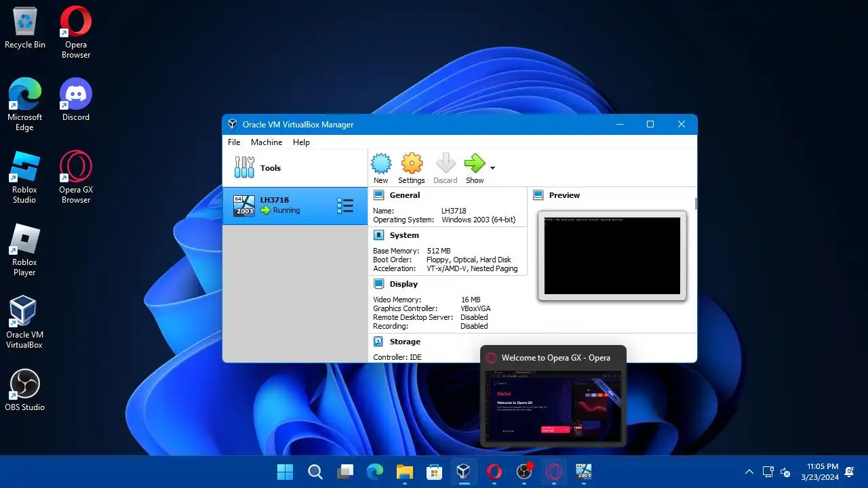Select the Oracle VM VirtualBox desktop shortcut

(x=25, y=322)
